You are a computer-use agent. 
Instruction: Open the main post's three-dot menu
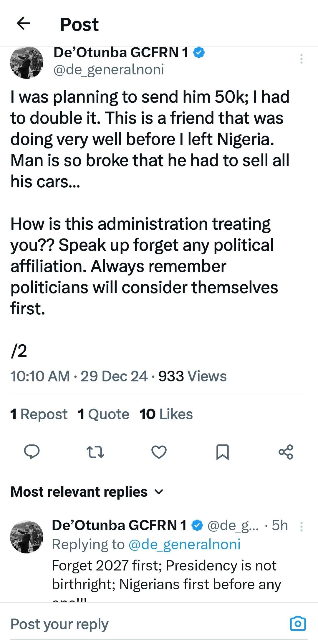(x=301, y=59)
